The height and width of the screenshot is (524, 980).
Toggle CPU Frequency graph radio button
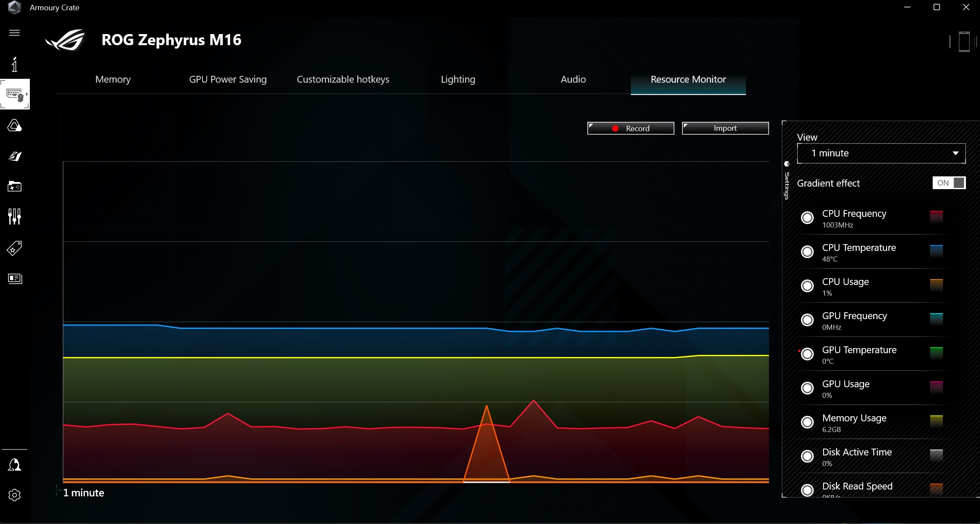pyautogui.click(x=807, y=218)
